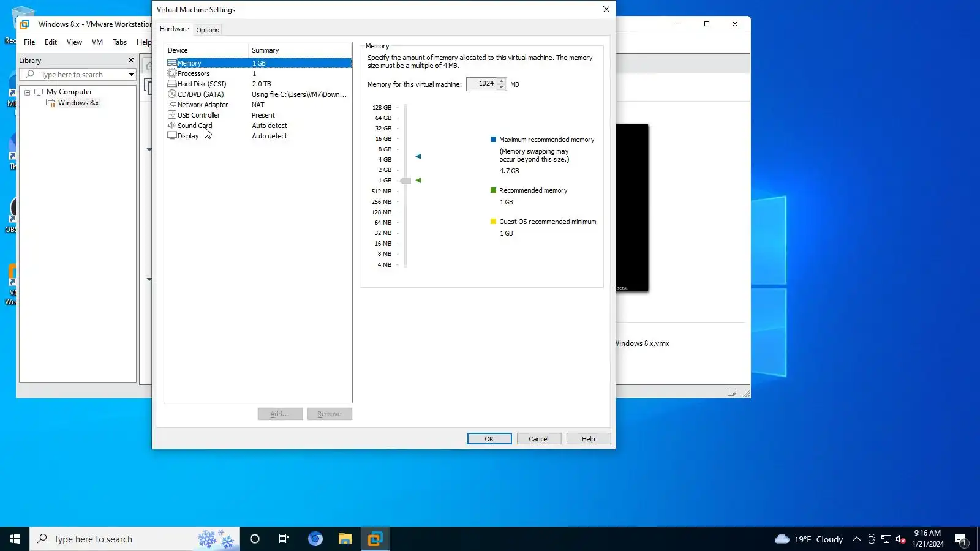Click the Summary column header
Screen dimensions: 980x551
300,50
